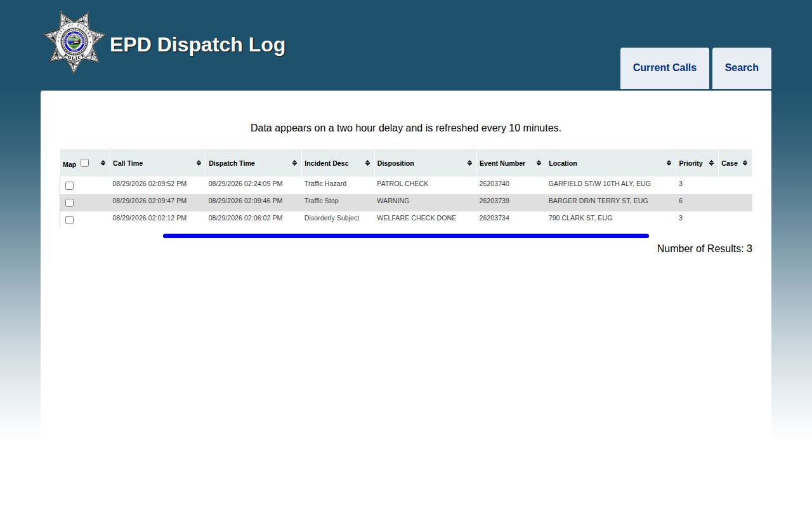This screenshot has height=508, width=812.
Task: Click dispatch time 08/29/2026 02:24:09 PM
Action: (246, 184)
